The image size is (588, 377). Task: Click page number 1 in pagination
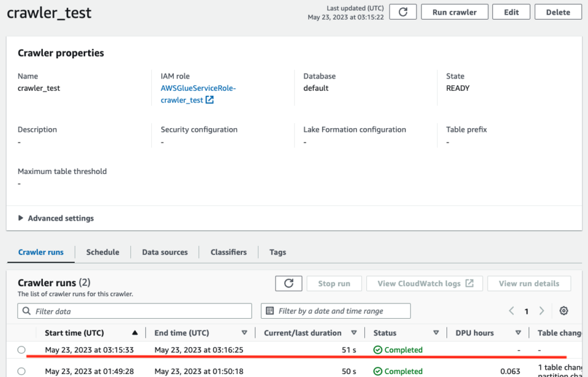point(527,311)
